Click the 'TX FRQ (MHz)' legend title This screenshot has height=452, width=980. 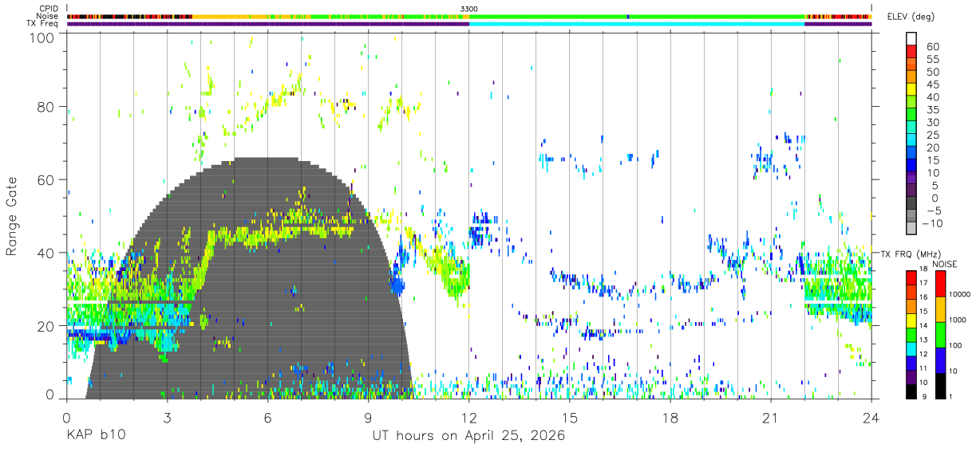point(911,254)
